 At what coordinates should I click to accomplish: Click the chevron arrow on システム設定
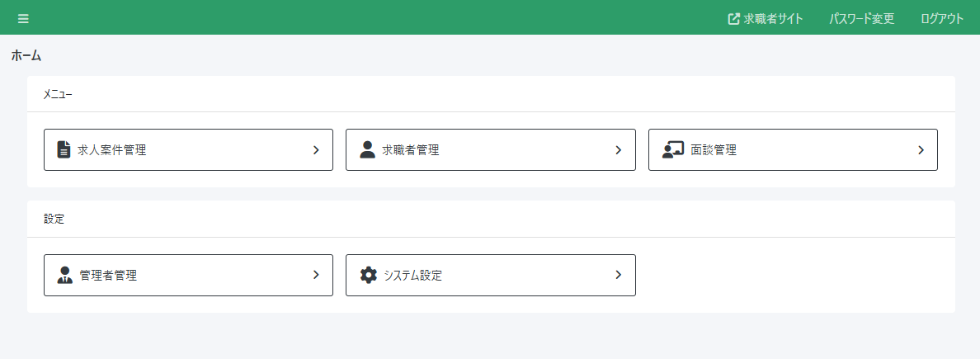pyautogui.click(x=619, y=275)
